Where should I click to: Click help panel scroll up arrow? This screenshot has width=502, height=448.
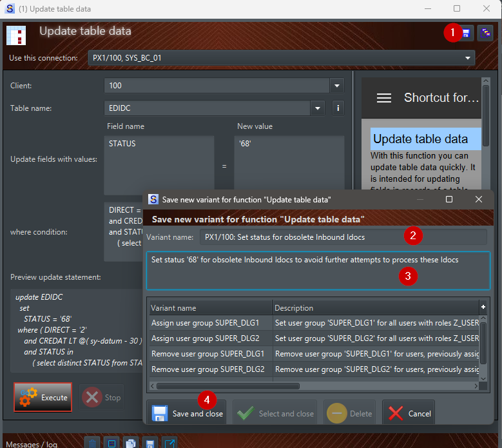pyautogui.click(x=486, y=81)
